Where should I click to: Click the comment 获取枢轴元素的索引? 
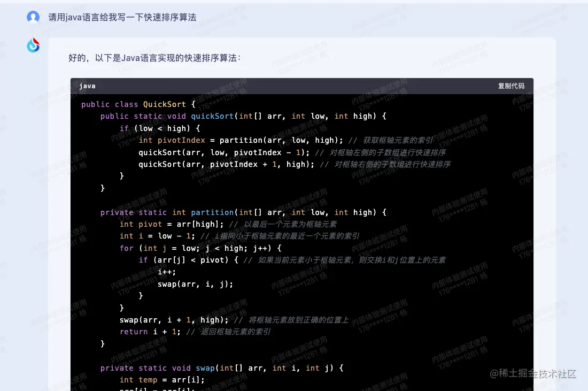391,140
